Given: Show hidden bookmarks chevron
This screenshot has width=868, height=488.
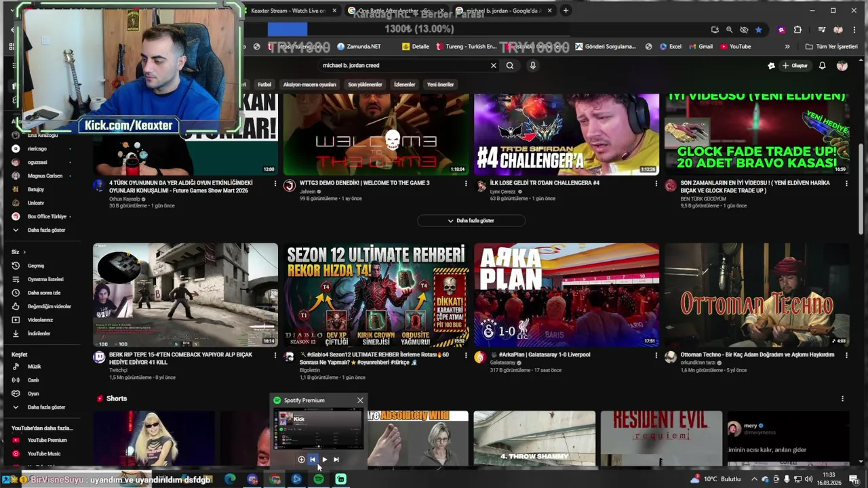Looking at the screenshot, I should tap(787, 47).
